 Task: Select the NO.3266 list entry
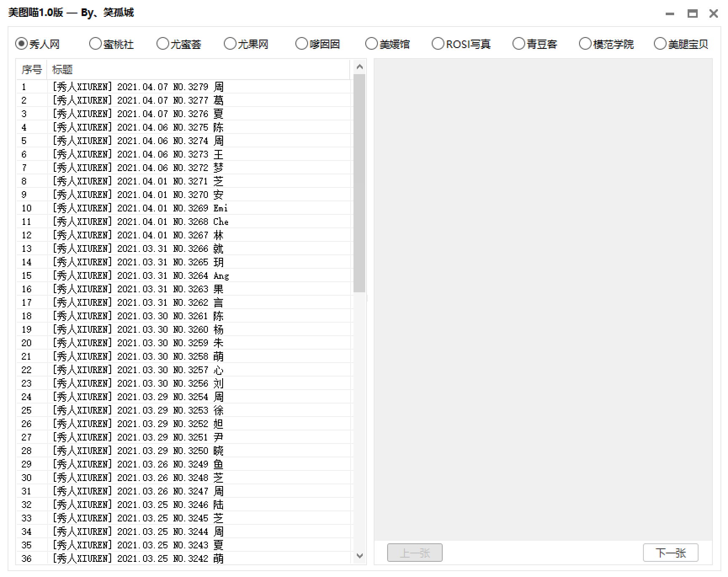coord(183,248)
